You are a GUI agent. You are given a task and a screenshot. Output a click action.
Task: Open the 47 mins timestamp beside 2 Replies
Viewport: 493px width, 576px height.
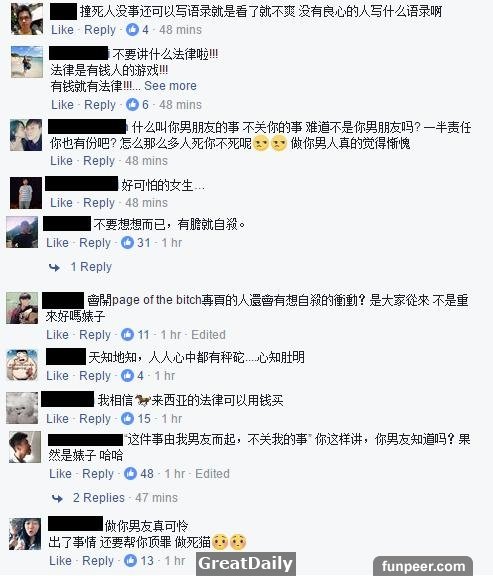[x=156, y=498]
